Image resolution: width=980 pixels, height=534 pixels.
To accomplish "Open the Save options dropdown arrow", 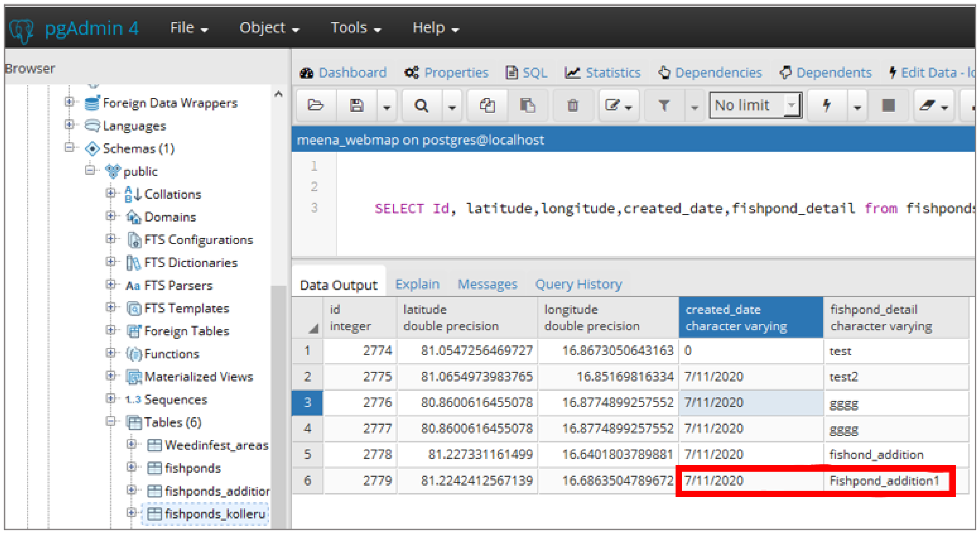I will click(387, 108).
